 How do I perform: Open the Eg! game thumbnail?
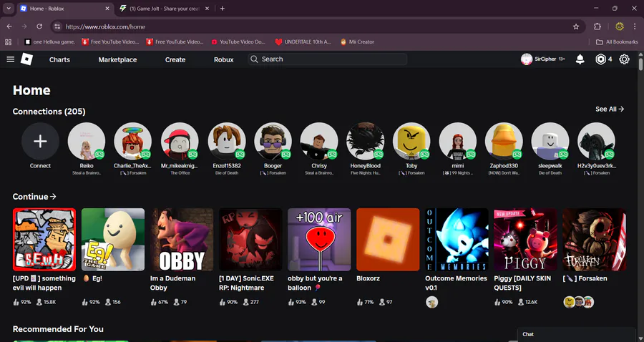(113, 240)
